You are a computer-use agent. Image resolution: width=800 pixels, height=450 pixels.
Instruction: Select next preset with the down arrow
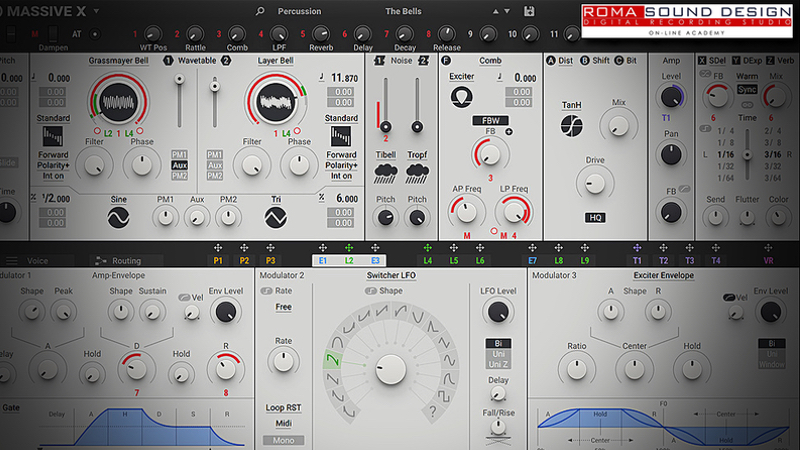[507, 11]
